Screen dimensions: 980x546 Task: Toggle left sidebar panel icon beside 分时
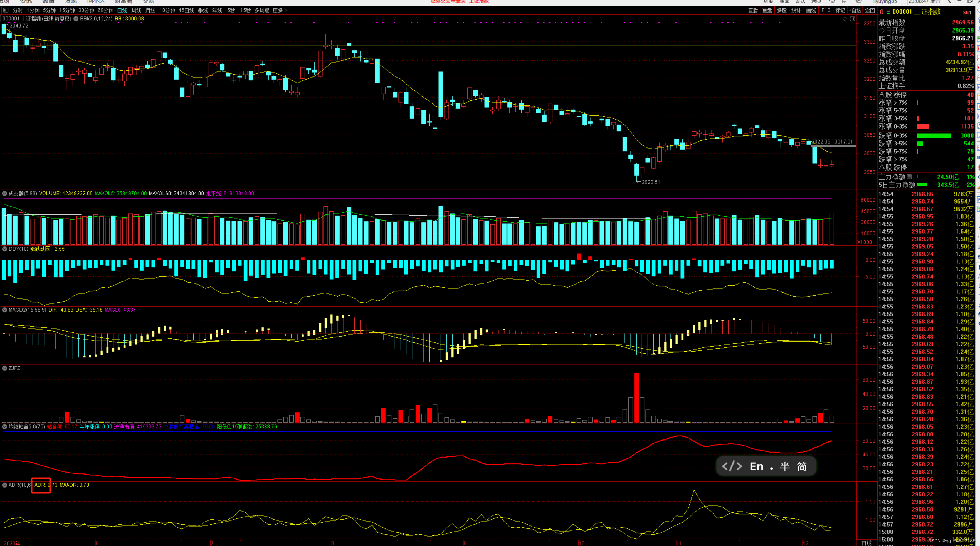click(6, 10)
